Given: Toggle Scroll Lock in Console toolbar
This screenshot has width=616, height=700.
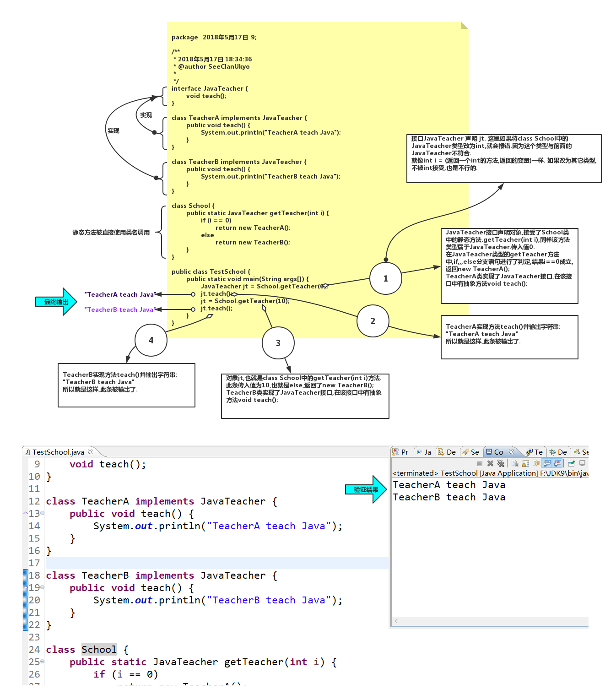Looking at the screenshot, I should point(525,463).
